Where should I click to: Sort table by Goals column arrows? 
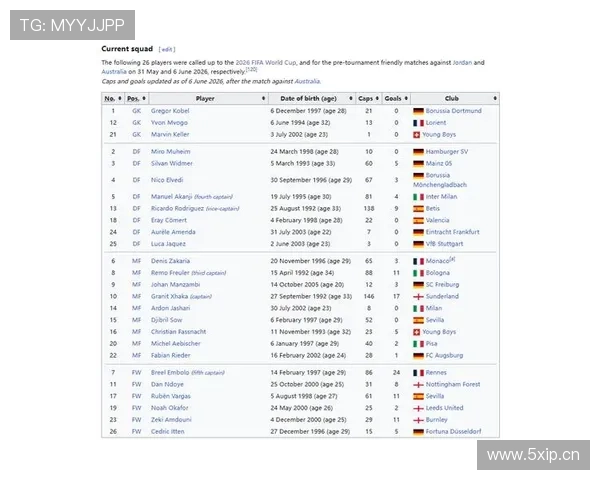click(x=406, y=98)
